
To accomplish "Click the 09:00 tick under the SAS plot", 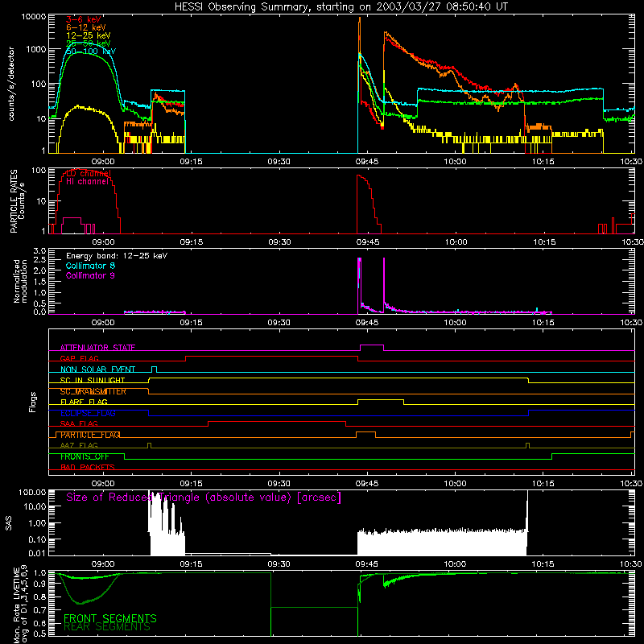I will tap(103, 564).
